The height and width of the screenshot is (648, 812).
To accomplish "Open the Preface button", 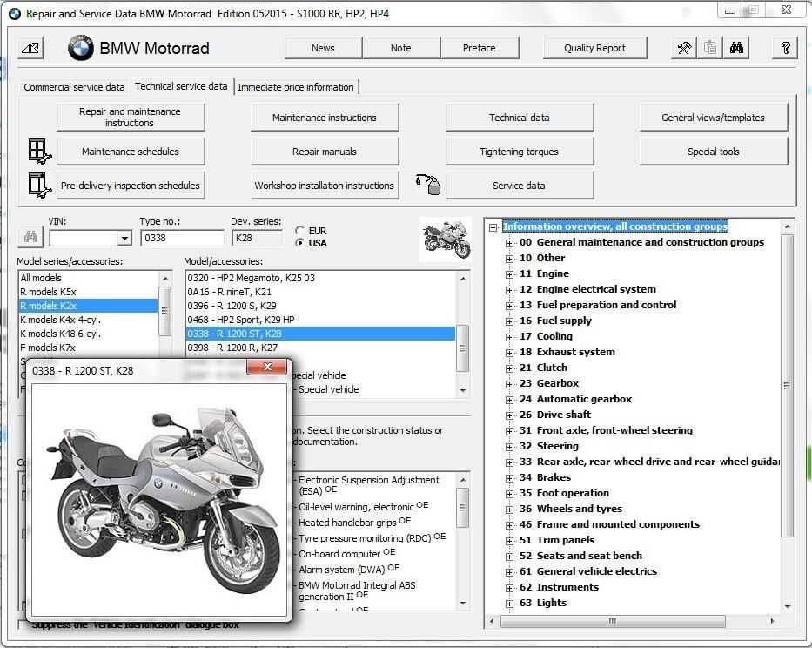I will pyautogui.click(x=479, y=48).
